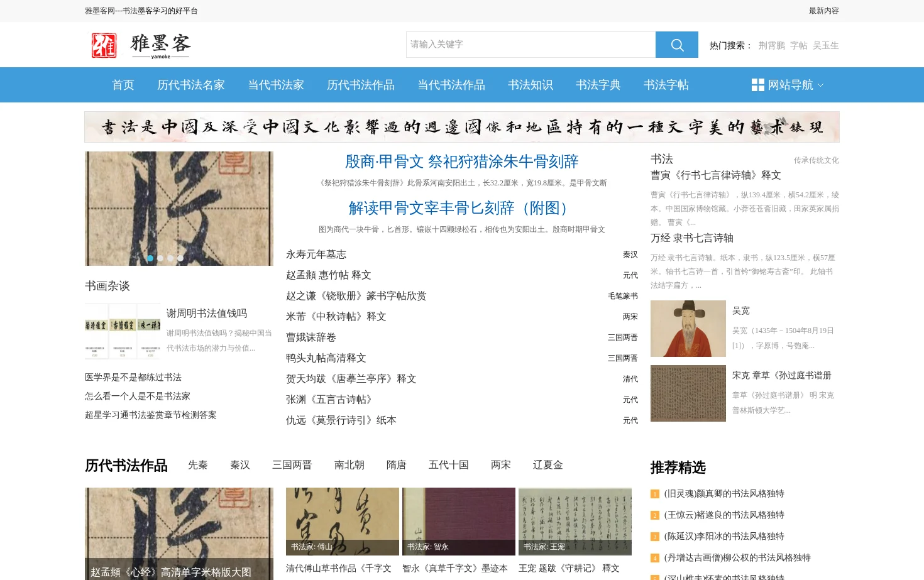924x580 pixels.
Task: Open 米芾《中秋诗帖》释文 article
Action: click(336, 317)
